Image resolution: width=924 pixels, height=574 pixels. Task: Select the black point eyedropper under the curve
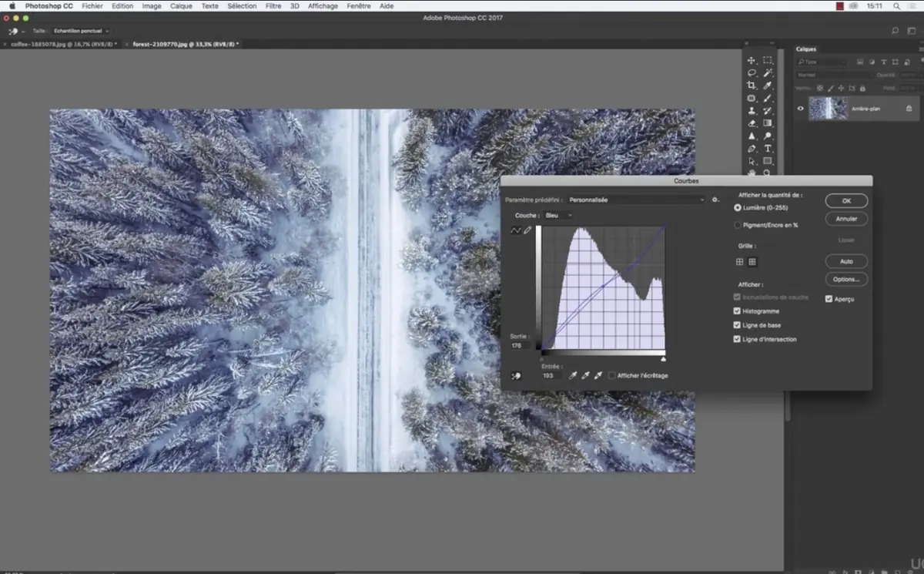click(573, 375)
